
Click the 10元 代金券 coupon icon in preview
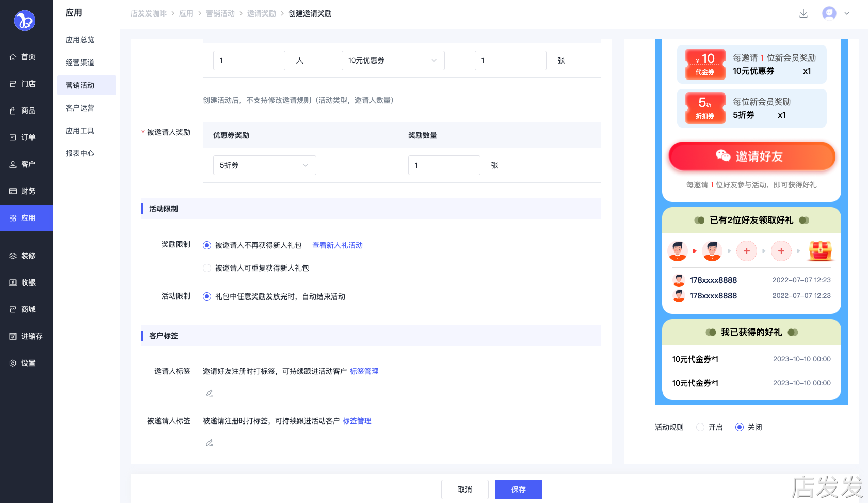(705, 64)
